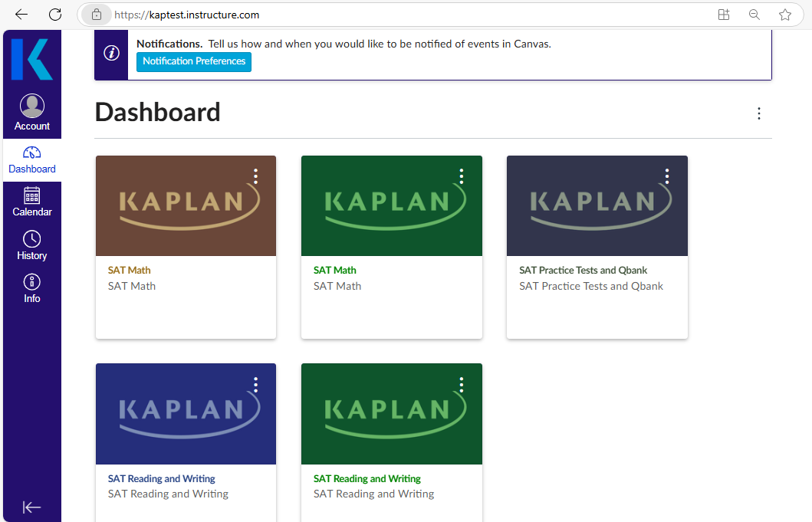Click the brown Kaplan card image
The width and height of the screenshot is (812, 522).
pyautogui.click(x=186, y=205)
